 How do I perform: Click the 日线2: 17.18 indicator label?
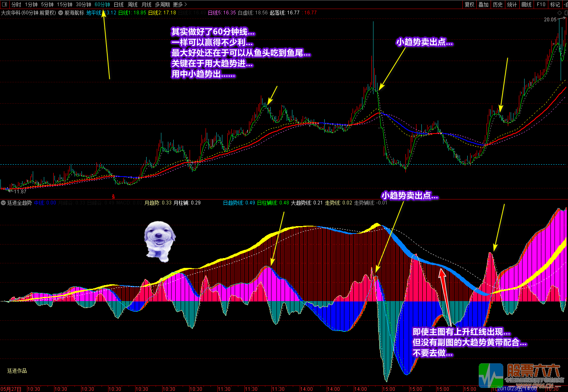coord(162,13)
